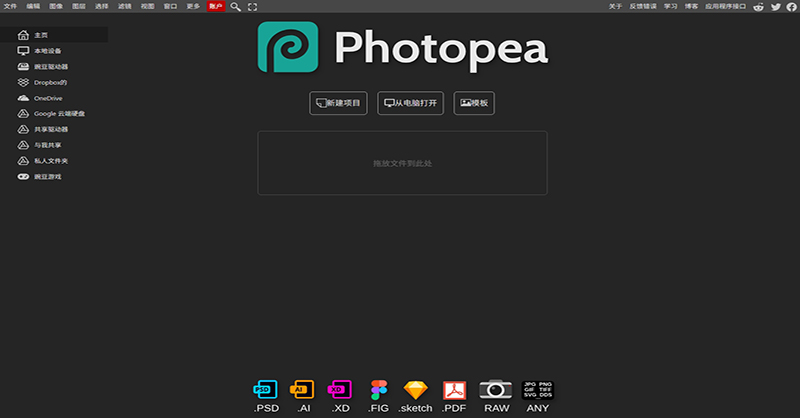Open the 编辑 Edit menu
Viewport: 800px width, 418px height.
coord(33,7)
